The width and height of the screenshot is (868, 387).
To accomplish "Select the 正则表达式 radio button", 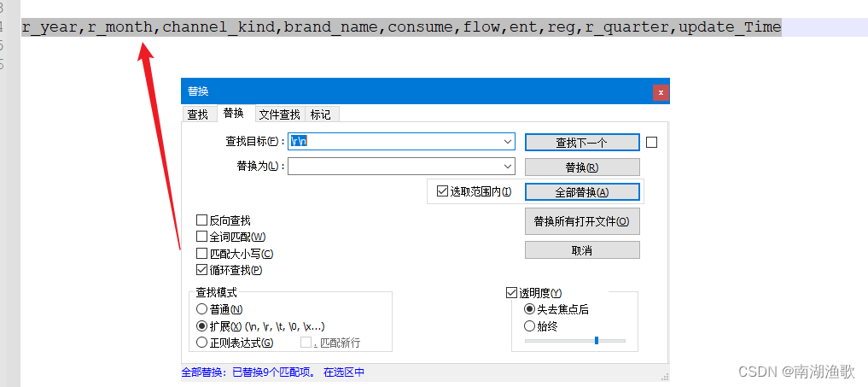I will [x=202, y=342].
